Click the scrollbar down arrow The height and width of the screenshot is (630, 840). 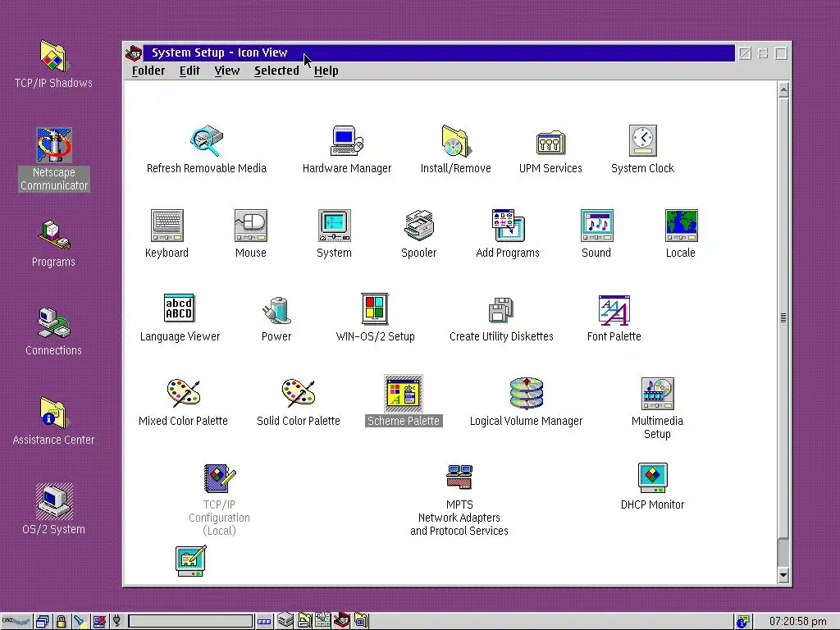click(783, 575)
